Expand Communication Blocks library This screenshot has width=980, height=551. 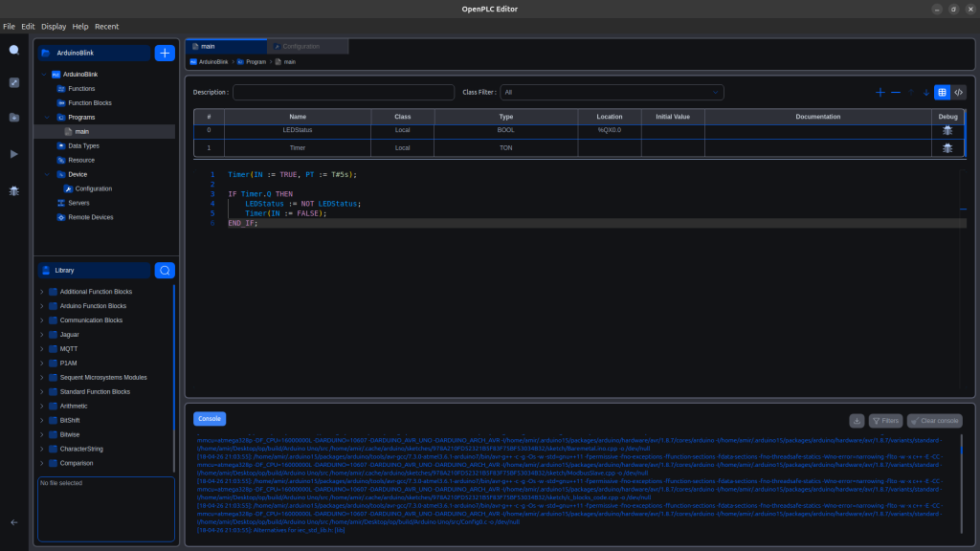pos(42,320)
